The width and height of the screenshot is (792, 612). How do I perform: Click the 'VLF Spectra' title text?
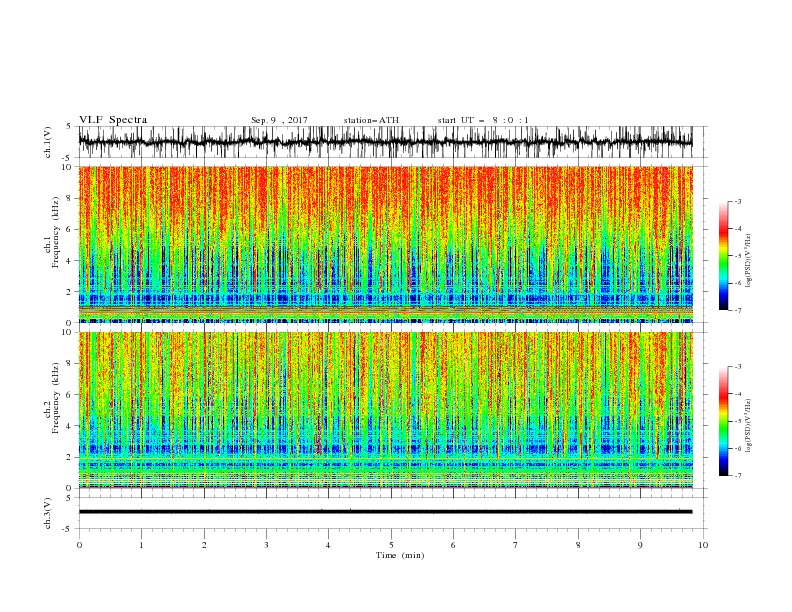click(113, 120)
